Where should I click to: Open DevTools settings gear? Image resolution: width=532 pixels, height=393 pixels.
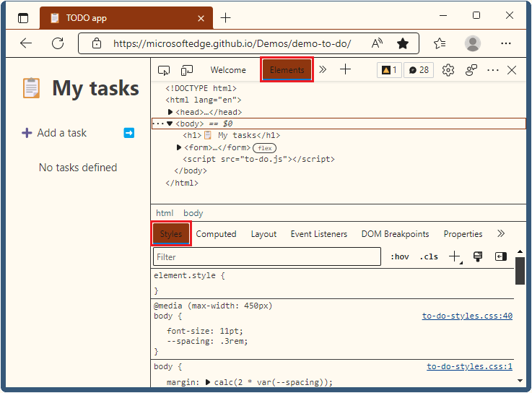(x=448, y=70)
